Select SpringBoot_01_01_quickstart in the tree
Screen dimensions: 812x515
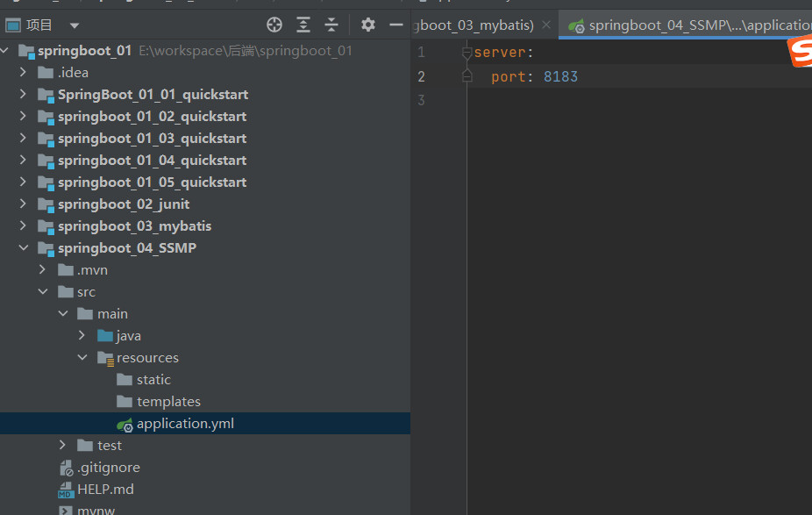coord(153,94)
